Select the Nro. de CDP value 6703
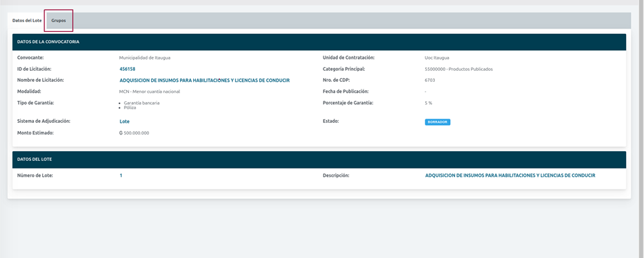Image resolution: width=644 pixels, height=258 pixels. click(x=429, y=80)
